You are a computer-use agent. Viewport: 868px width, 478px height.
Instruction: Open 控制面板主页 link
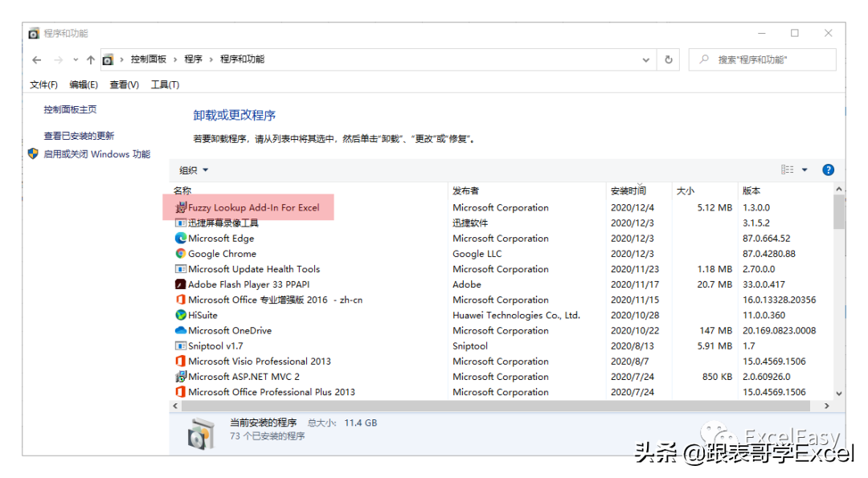tap(70, 109)
